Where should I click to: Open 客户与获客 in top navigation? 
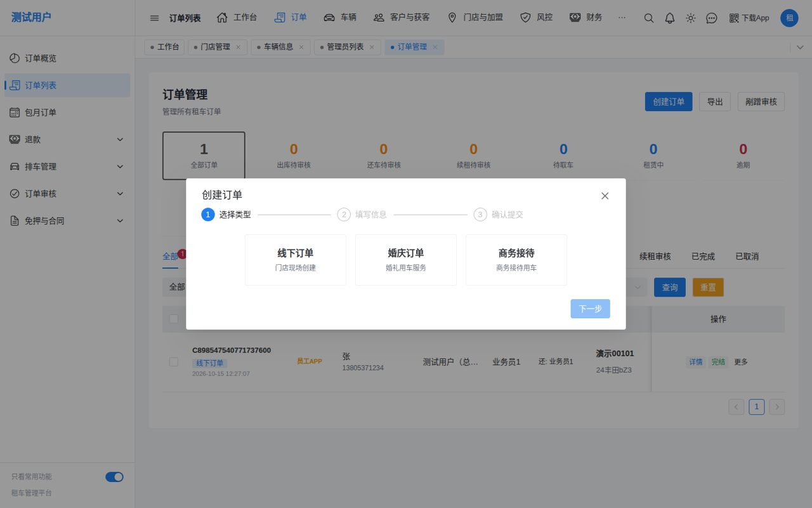(402, 18)
